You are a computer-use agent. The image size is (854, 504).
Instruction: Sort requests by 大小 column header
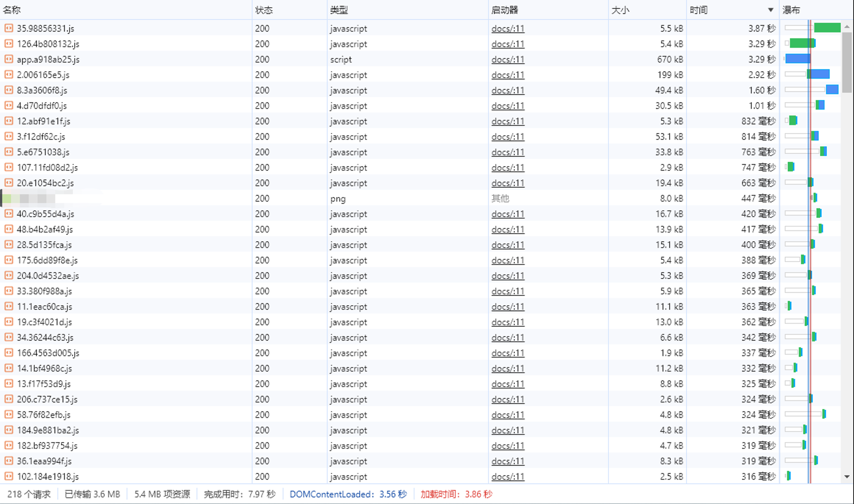pyautogui.click(x=620, y=10)
